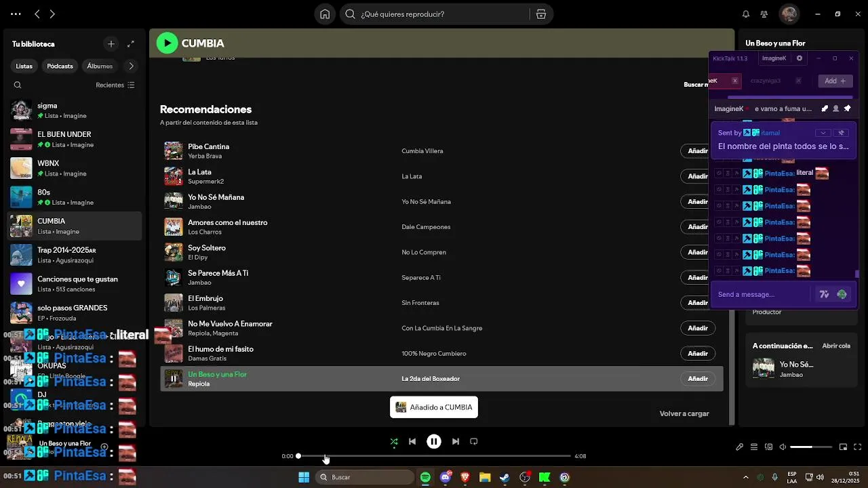The width and height of the screenshot is (868, 488).
Task: Unpin pinned message icon in KickTalk
Action: pos(842,133)
